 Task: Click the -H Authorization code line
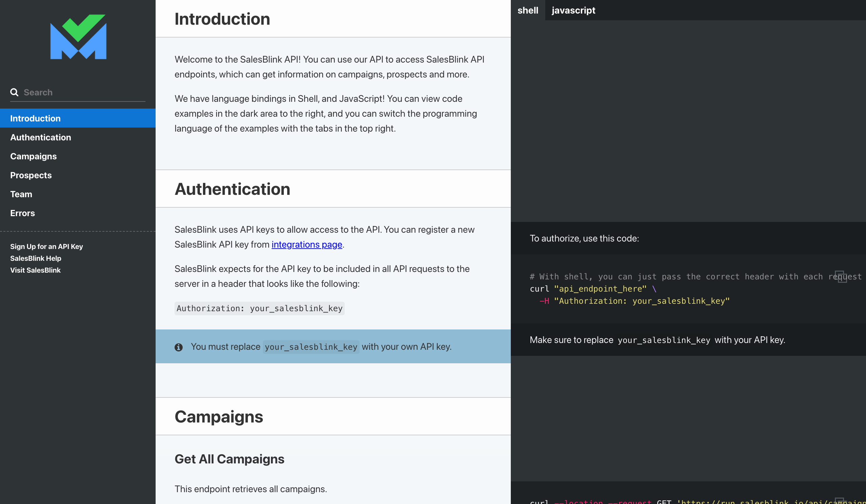(x=634, y=301)
